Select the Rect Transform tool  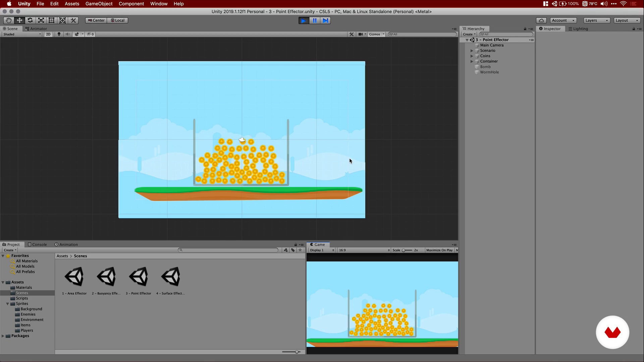point(52,20)
